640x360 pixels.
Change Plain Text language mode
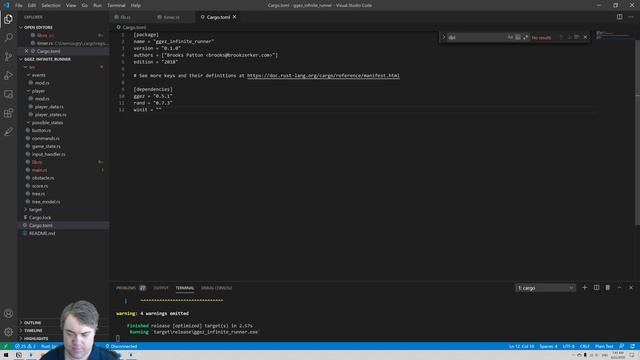click(x=604, y=346)
